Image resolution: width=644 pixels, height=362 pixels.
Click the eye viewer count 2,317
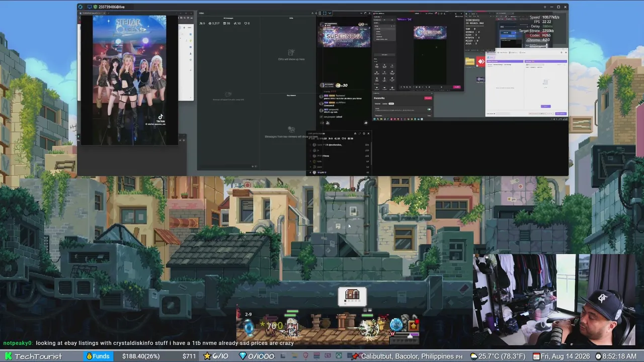coord(214,23)
